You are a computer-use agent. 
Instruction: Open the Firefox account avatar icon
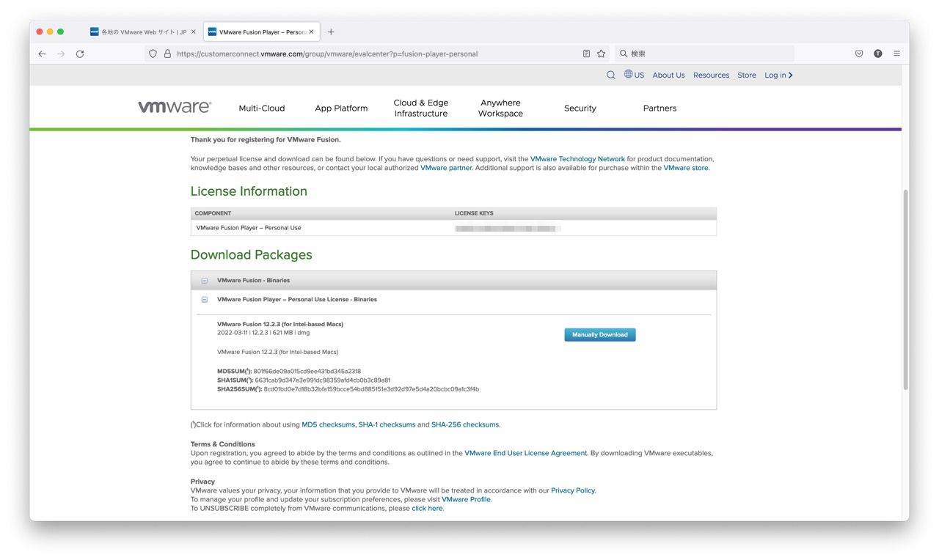click(878, 54)
